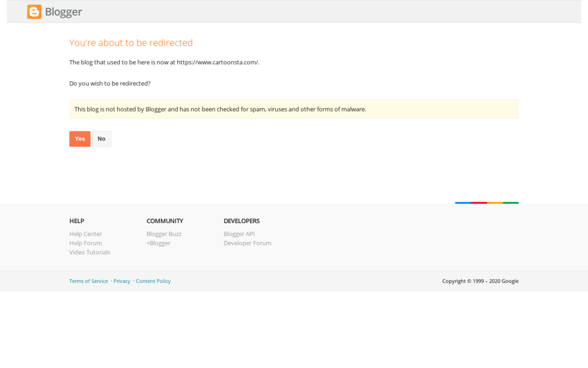Open Terms of Service in footer
Viewport: 588px width, 368px height.
(88, 281)
